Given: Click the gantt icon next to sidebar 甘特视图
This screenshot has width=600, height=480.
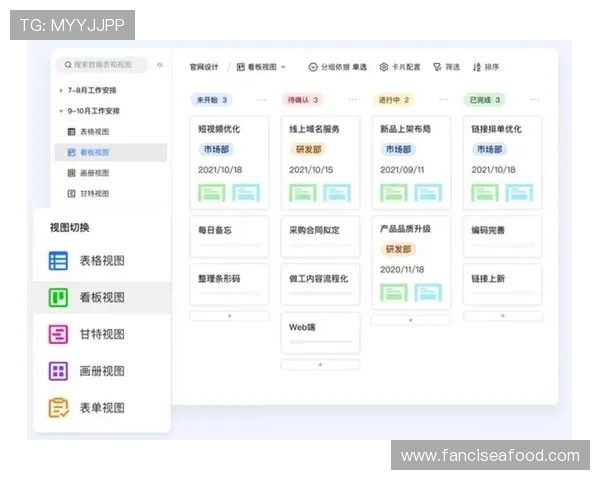Looking at the screenshot, I should pos(71,194).
